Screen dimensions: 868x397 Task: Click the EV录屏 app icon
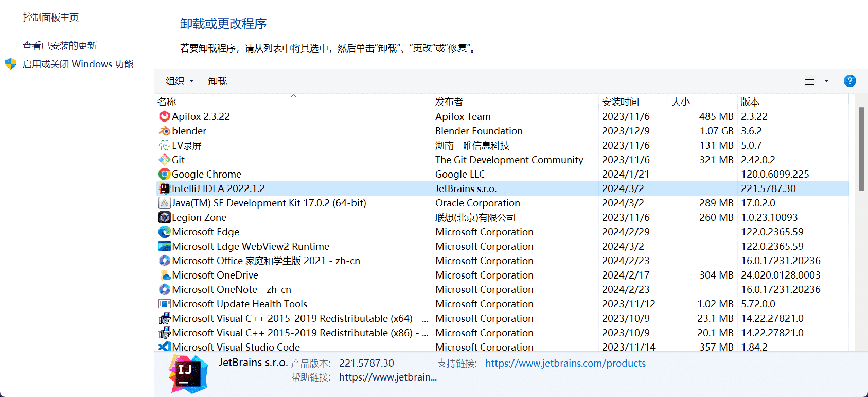pos(164,145)
